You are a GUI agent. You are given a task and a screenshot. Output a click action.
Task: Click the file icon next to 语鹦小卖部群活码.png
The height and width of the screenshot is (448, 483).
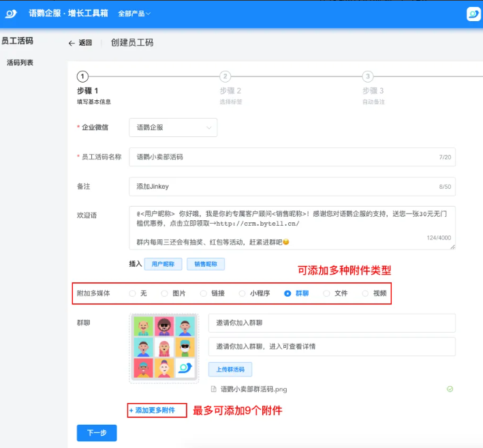(x=214, y=389)
